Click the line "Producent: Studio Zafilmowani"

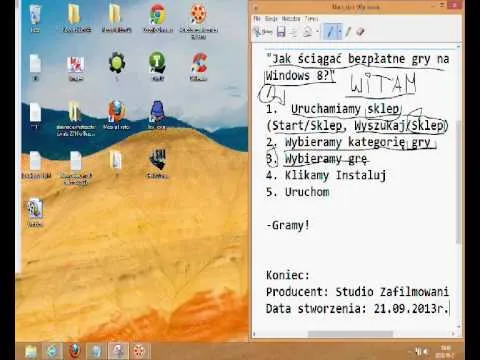(357, 292)
